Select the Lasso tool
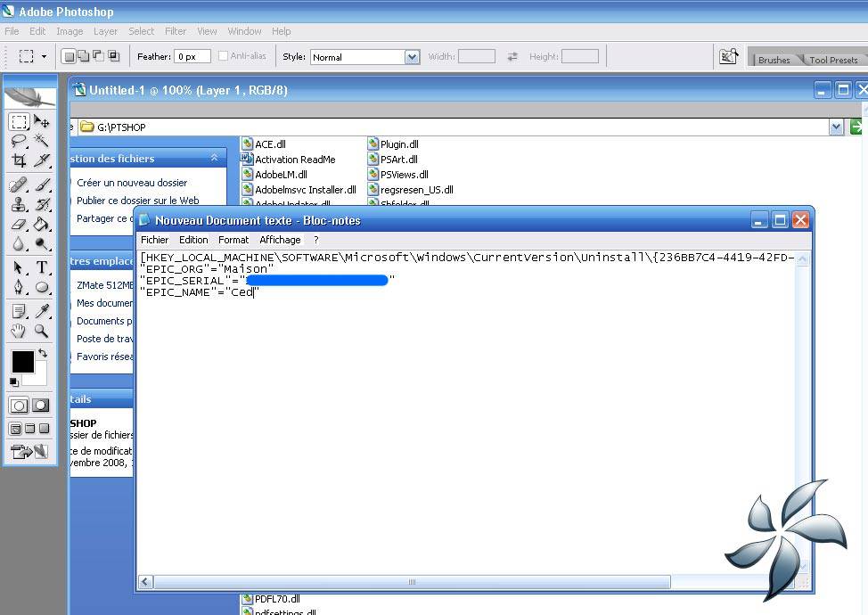 coord(19,141)
